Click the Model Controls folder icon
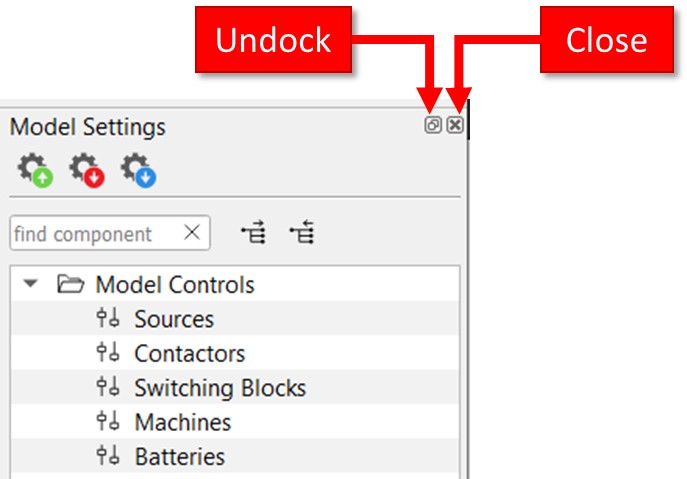687x479 pixels. pos(70,285)
